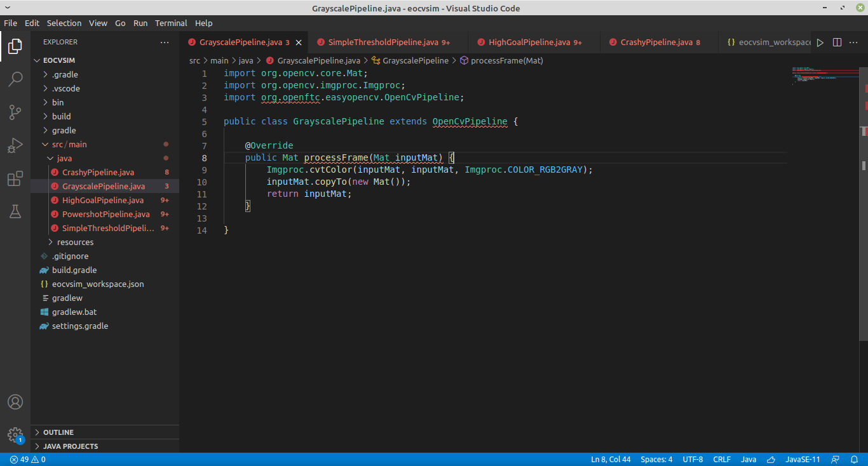This screenshot has height=466, width=868.
Task: Open the Run and Debug view
Action: tap(15, 145)
